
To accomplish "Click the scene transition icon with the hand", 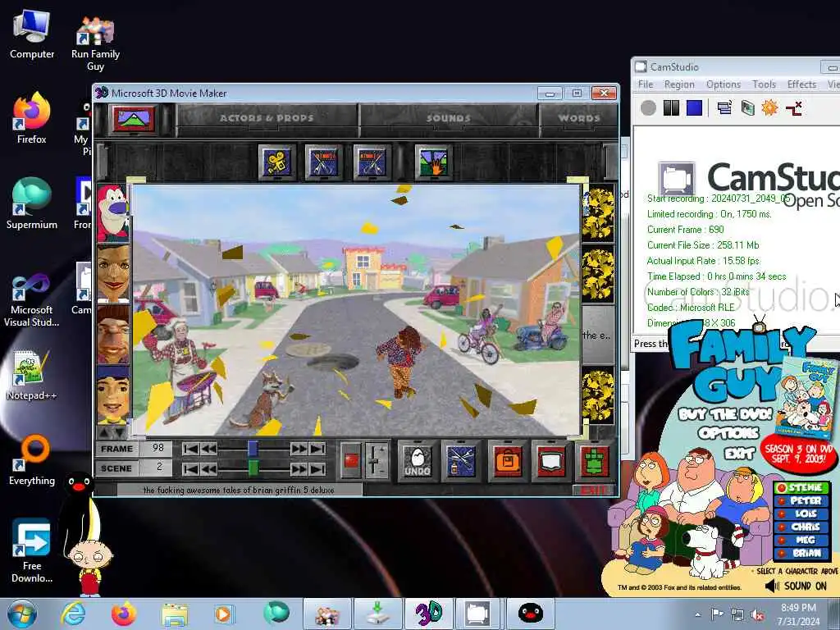I will click(x=433, y=162).
